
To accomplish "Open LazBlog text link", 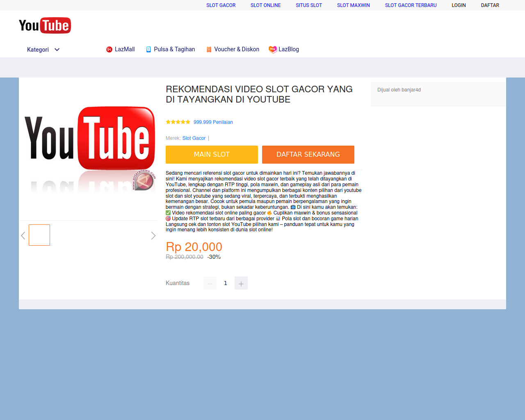I will click(289, 49).
